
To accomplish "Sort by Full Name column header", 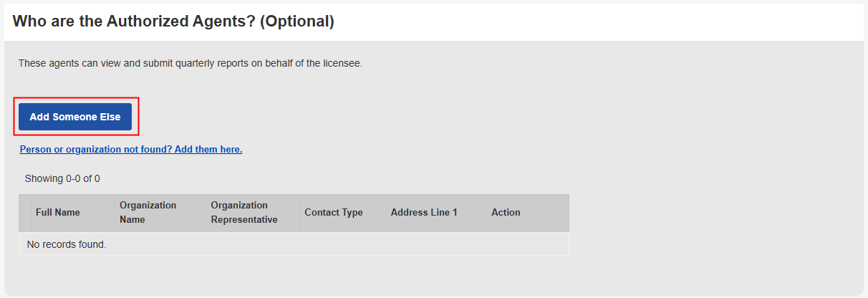I will 58,213.
